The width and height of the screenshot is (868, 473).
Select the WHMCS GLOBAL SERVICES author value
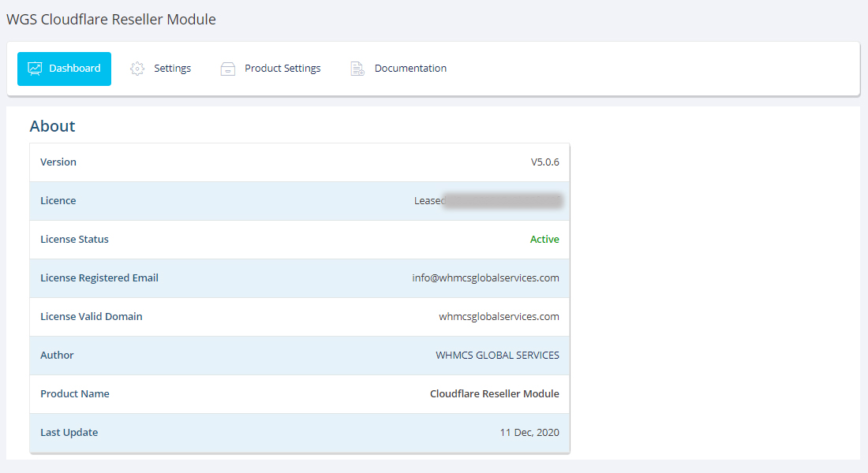point(497,356)
